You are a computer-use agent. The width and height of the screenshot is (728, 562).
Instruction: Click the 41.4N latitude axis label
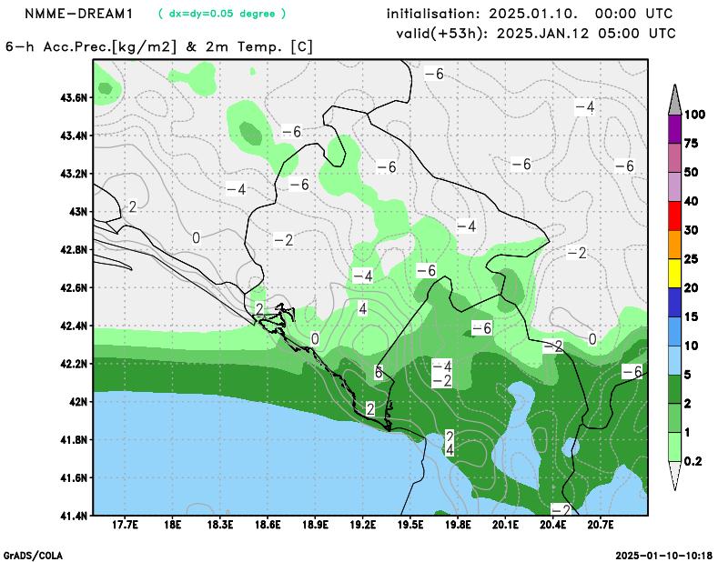(74, 515)
